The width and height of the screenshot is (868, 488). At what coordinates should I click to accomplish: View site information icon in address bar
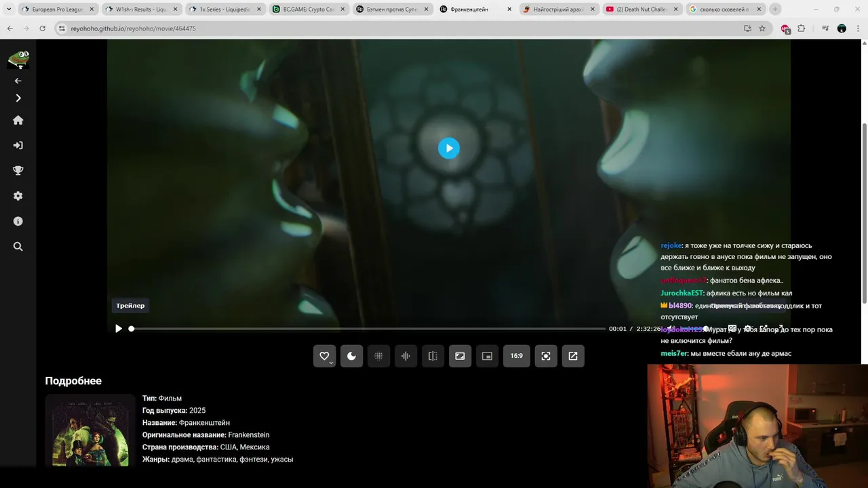(x=62, y=28)
